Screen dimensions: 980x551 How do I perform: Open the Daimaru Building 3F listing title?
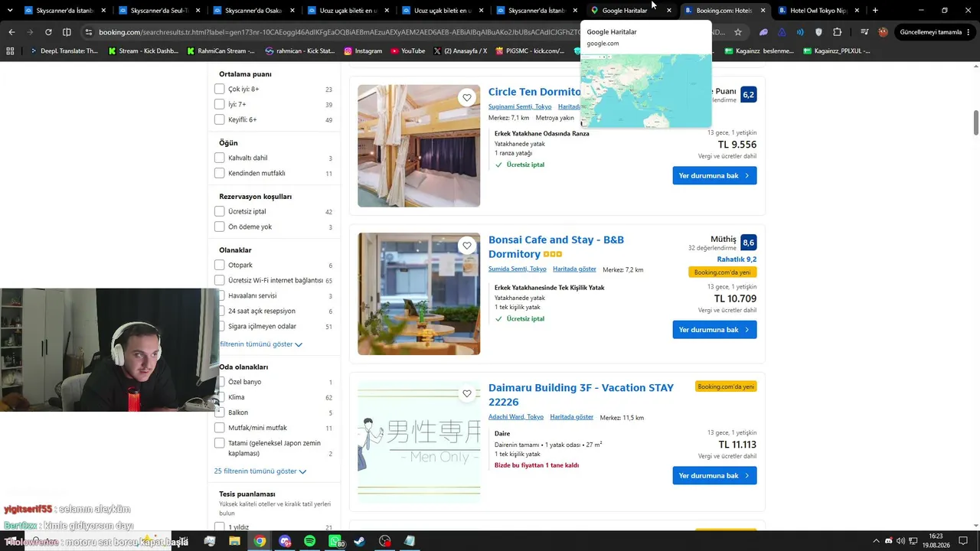581,395
